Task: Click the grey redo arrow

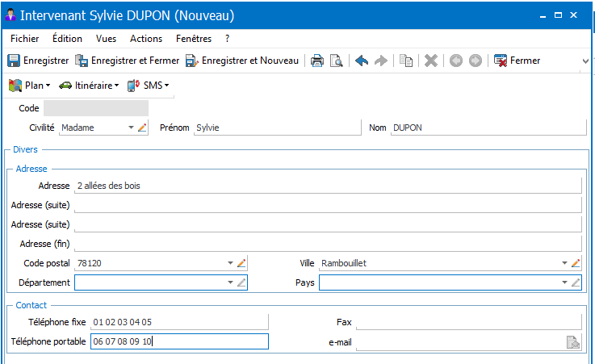Action: [381, 61]
